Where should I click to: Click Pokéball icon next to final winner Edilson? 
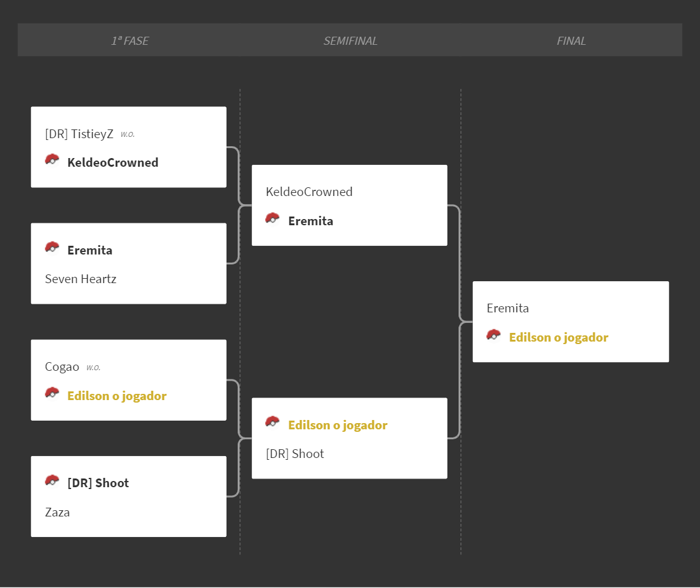tap(493, 334)
